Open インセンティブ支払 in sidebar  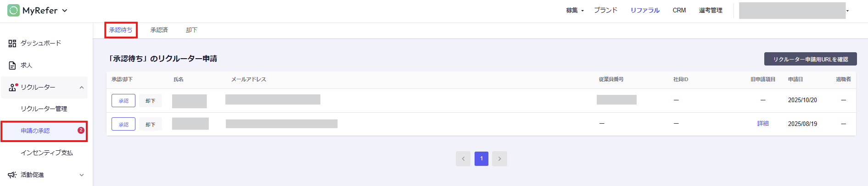(x=47, y=153)
